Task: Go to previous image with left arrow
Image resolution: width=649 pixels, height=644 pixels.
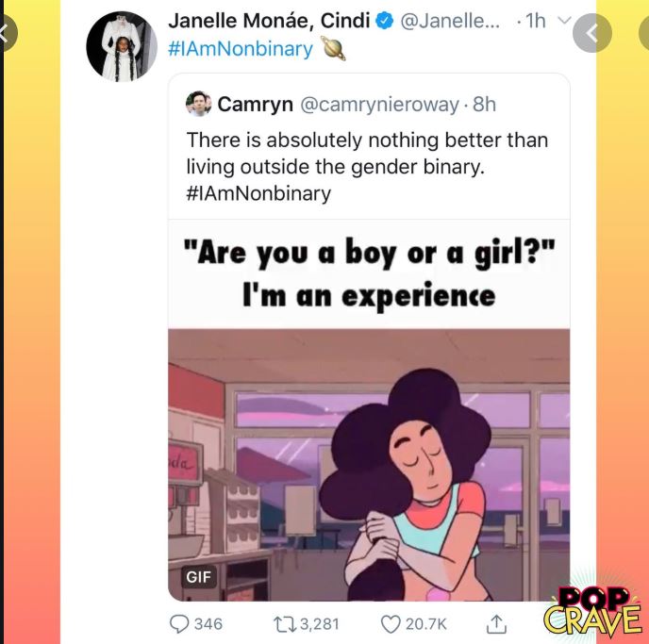Action: point(6,33)
